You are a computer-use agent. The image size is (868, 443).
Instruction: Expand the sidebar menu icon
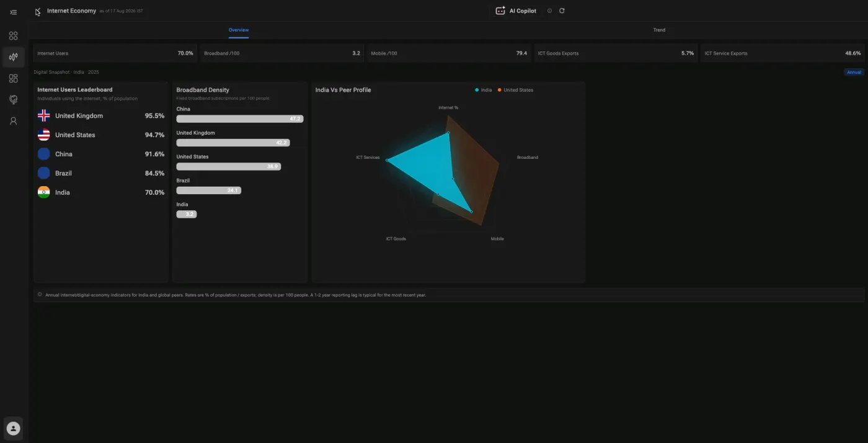click(x=13, y=12)
